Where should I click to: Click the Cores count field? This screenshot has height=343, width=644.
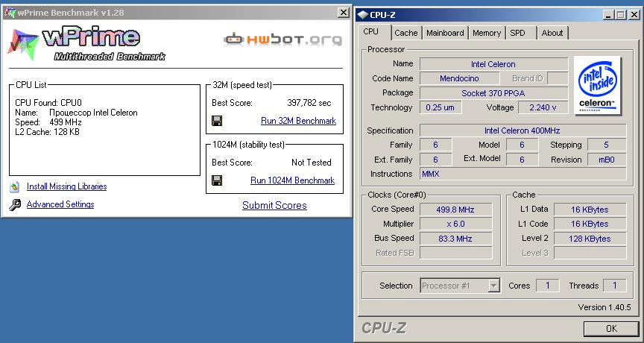tap(548, 286)
